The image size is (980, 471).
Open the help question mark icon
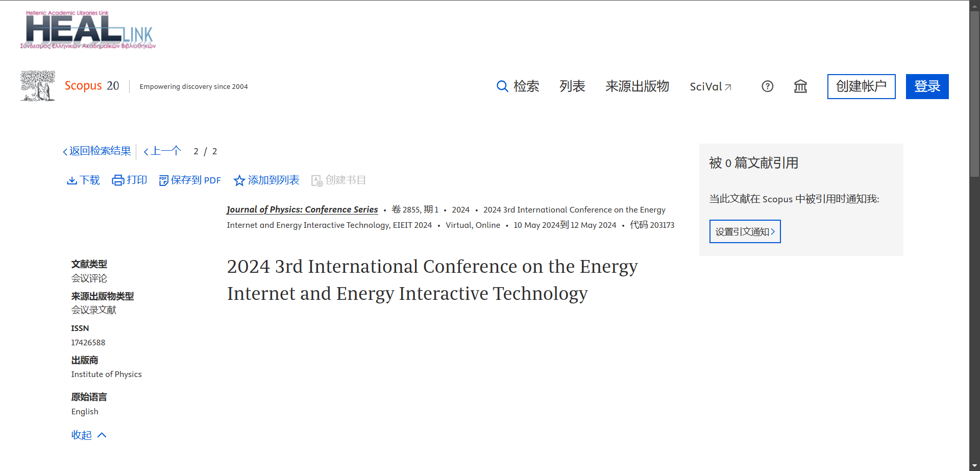pyautogui.click(x=767, y=86)
